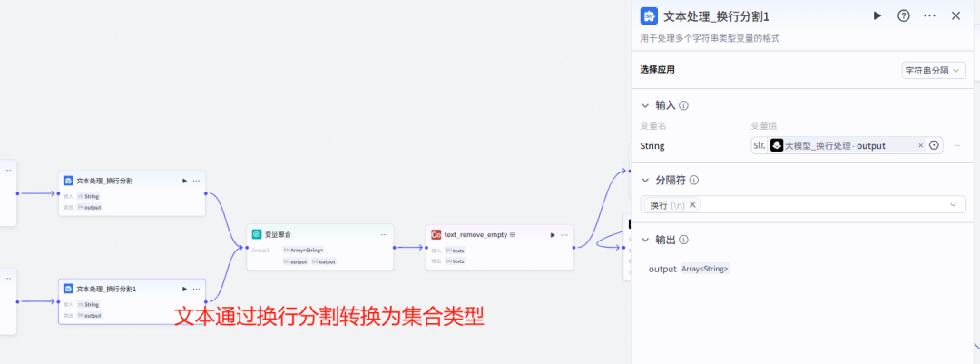Click texts input tag in text_remove_empty node
This screenshot has height=364, width=980.
click(456, 251)
